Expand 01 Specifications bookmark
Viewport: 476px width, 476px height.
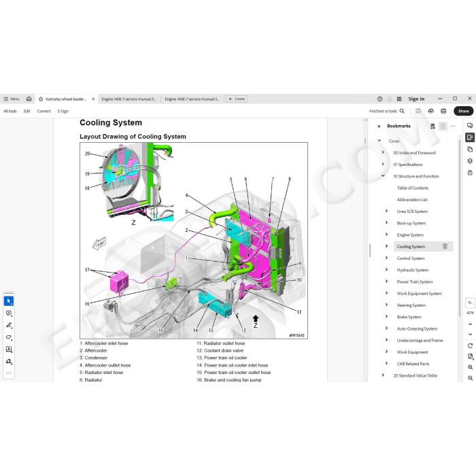pos(383,164)
